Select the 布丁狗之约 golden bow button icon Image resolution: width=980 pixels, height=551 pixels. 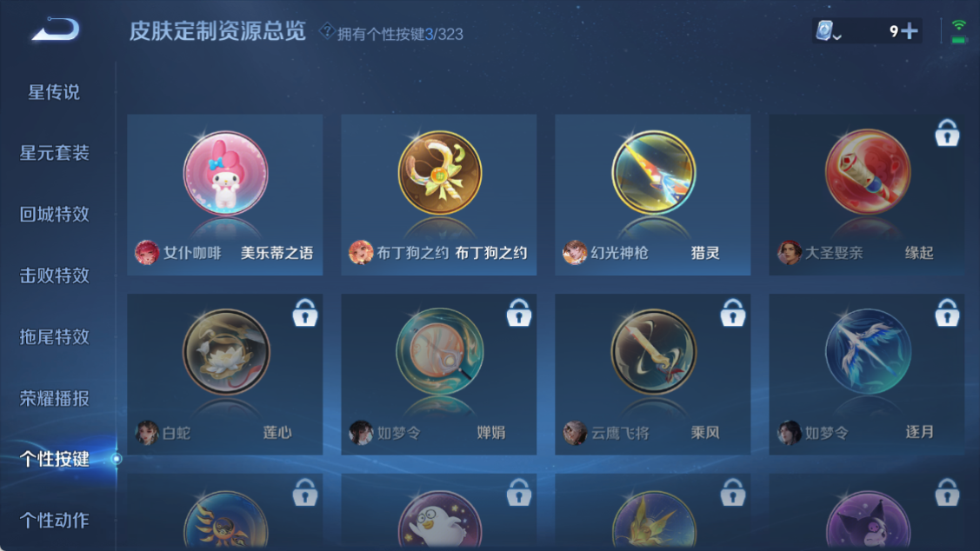pyautogui.click(x=439, y=173)
